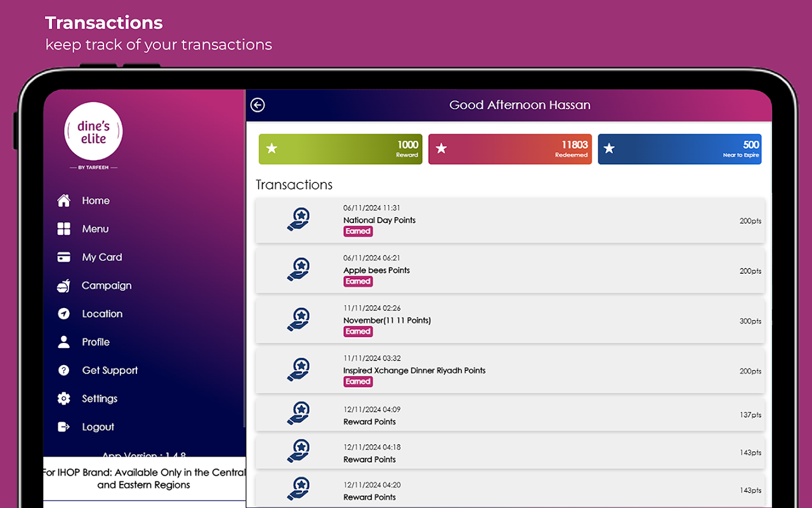Click points icon of 12/11/2024 04:20 transaction
Screen dimensions: 812x508
pyautogui.click(x=299, y=490)
